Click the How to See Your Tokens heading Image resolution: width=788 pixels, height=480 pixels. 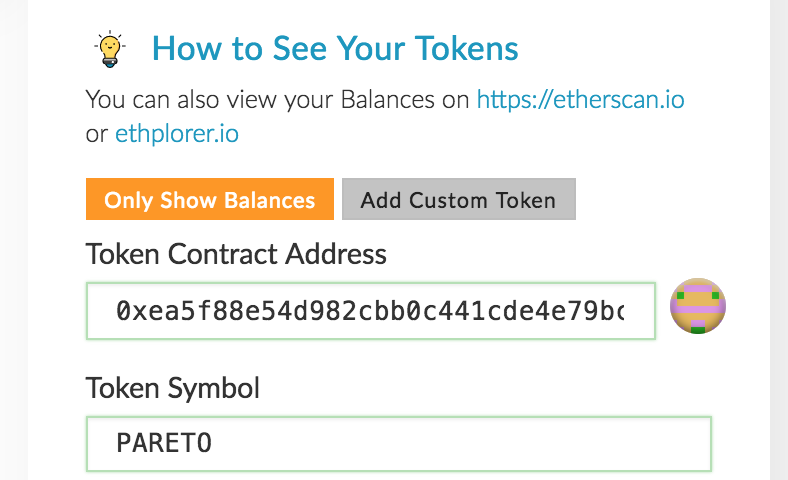point(335,48)
